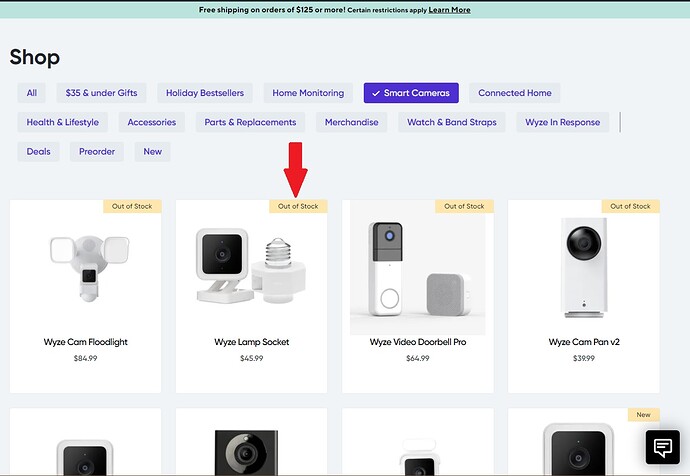Open Wyze Cam Pan v2 image
The width and height of the screenshot is (690, 476).
(584, 267)
